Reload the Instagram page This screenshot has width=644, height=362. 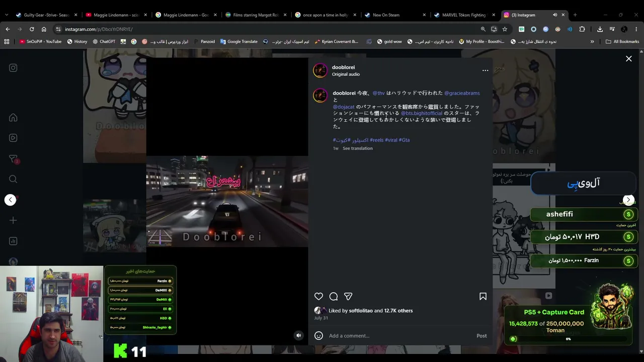click(x=32, y=29)
